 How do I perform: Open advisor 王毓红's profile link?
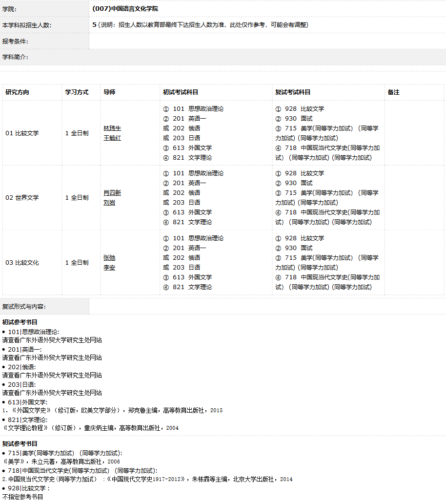pyautogui.click(x=112, y=138)
